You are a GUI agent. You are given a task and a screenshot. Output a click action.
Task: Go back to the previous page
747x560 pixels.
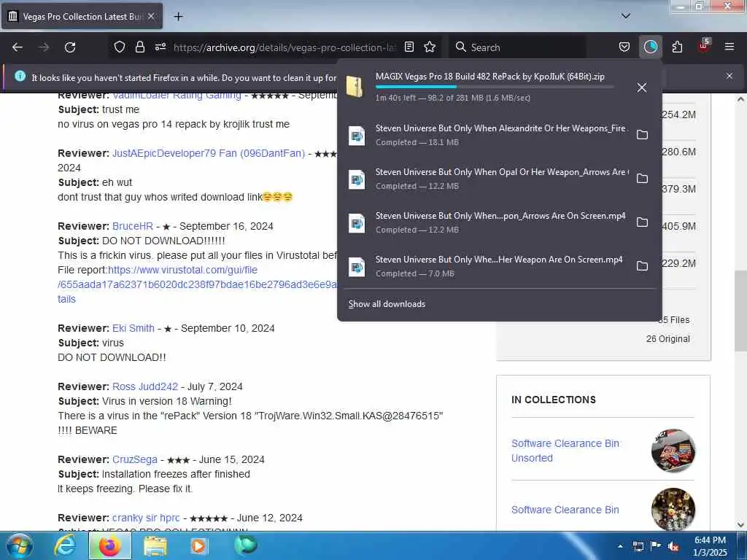click(x=18, y=47)
